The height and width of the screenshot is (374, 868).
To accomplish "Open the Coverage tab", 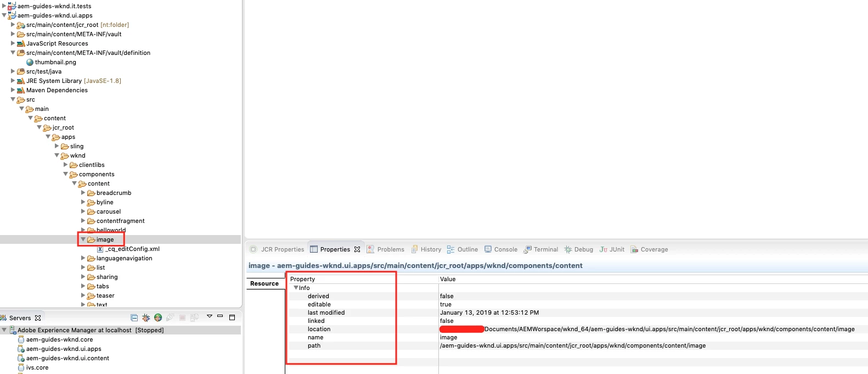I will (650, 249).
